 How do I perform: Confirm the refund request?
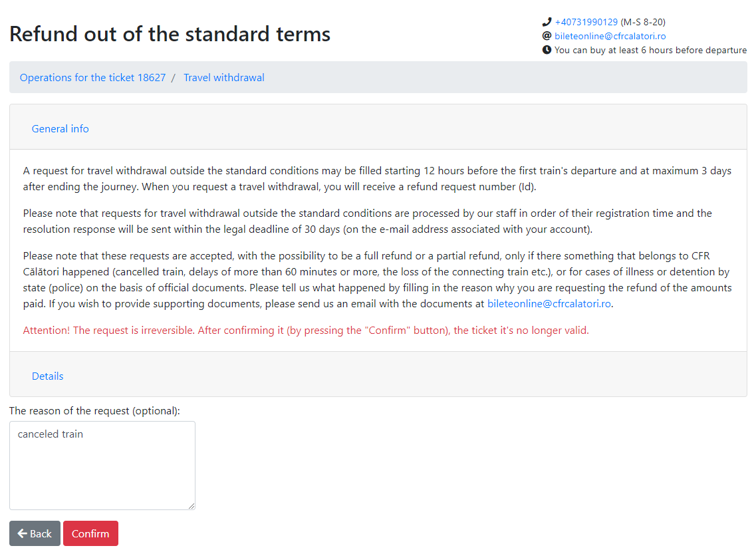[x=90, y=533]
